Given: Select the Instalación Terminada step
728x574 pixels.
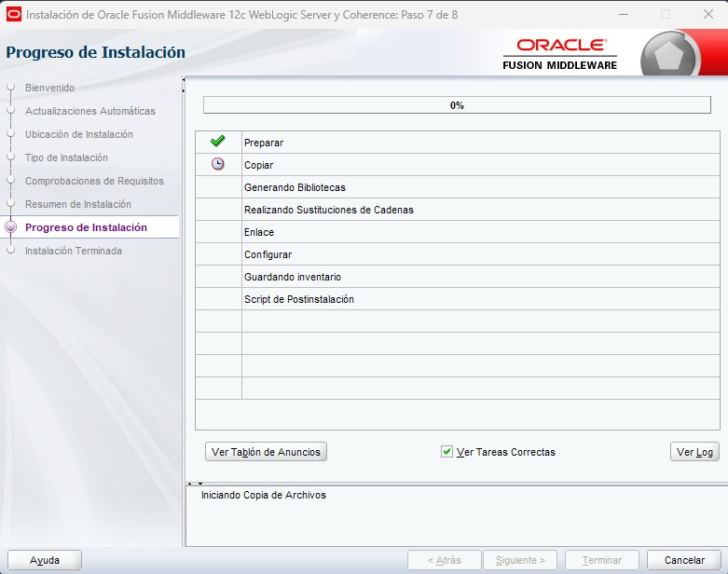Looking at the screenshot, I should click(74, 251).
